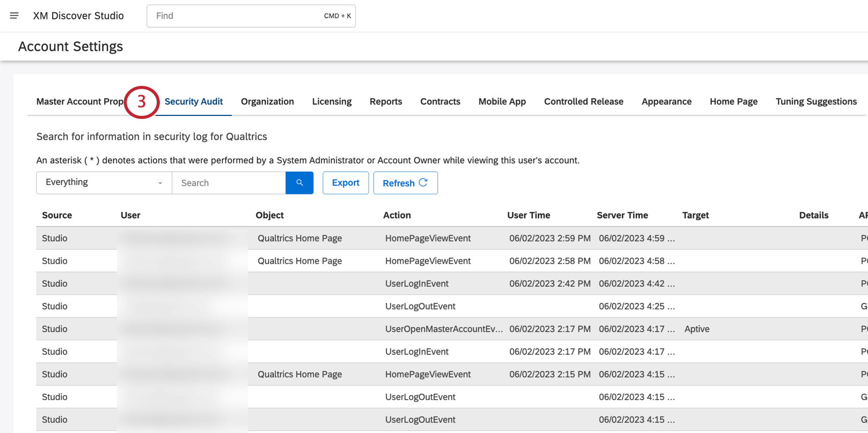Open the Licensing tab

click(331, 102)
